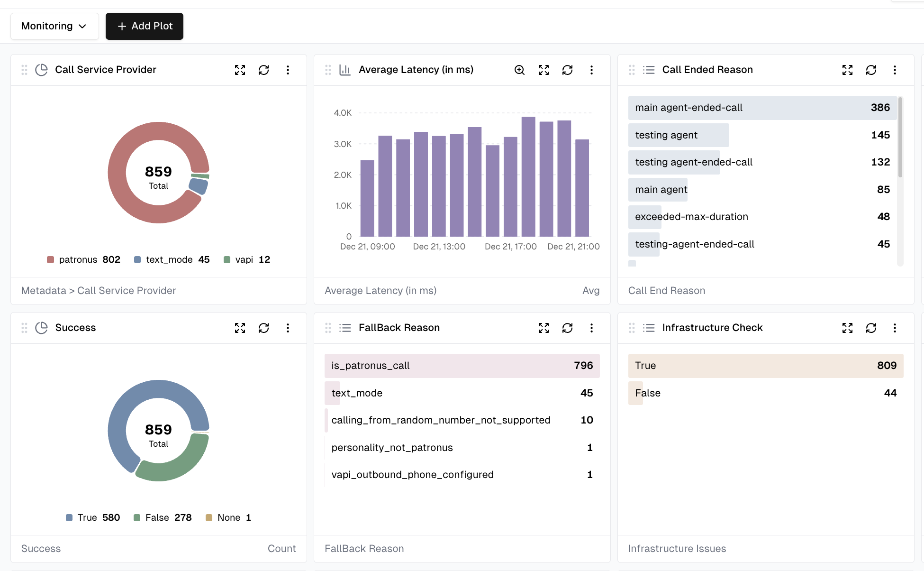
Task: Toggle False legend item in Success chart
Action: tap(157, 518)
